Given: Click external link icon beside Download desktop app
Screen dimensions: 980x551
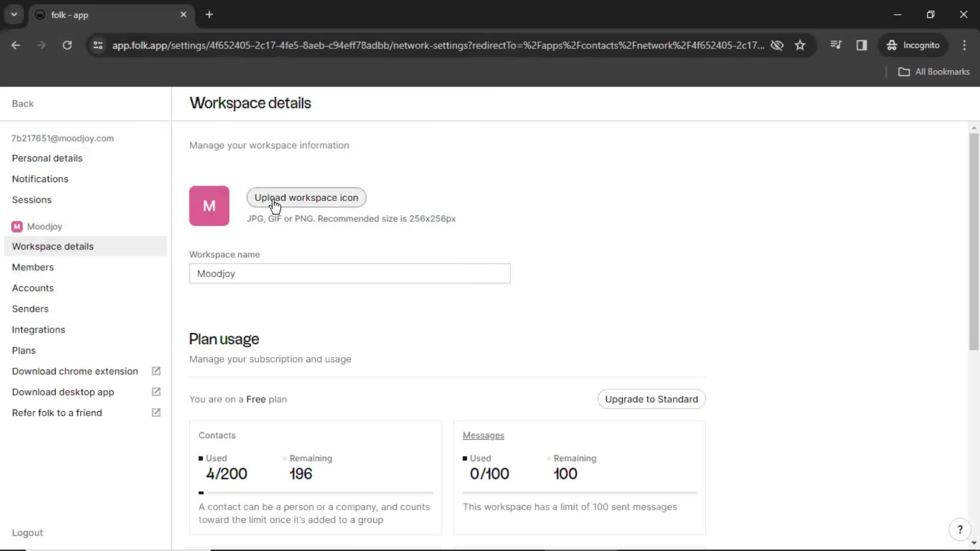Looking at the screenshot, I should (156, 392).
